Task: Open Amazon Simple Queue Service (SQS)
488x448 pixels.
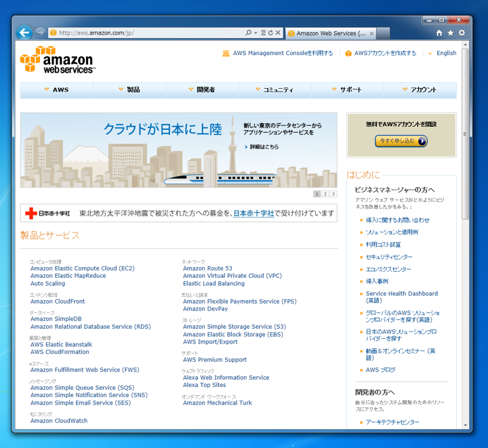Action: pyautogui.click(x=83, y=388)
